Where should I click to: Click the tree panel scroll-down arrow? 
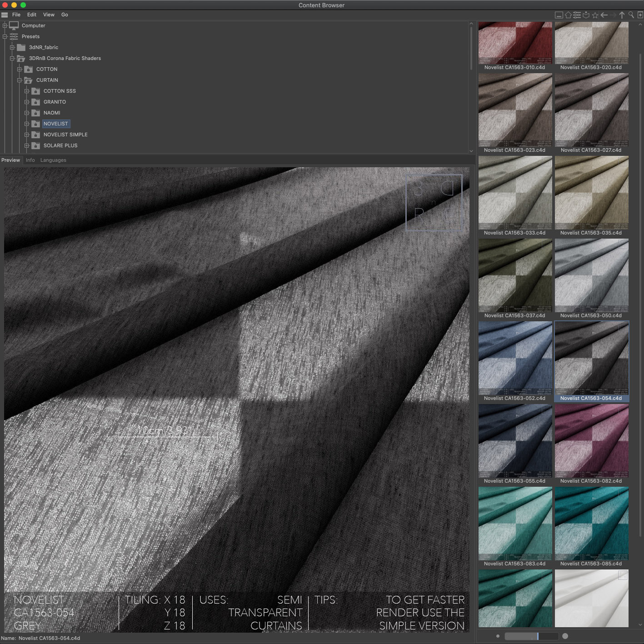[471, 151]
